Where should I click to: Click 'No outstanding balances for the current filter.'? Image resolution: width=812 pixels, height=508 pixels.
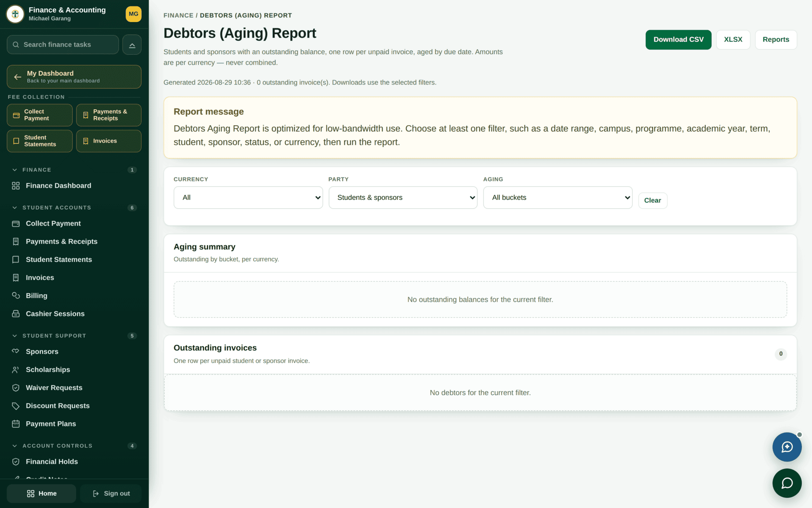[480, 300]
